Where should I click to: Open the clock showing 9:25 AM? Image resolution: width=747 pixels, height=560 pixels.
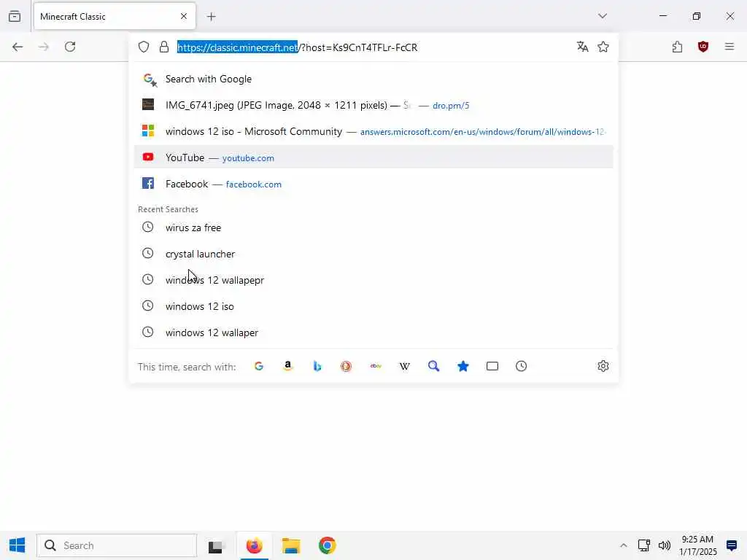698,545
